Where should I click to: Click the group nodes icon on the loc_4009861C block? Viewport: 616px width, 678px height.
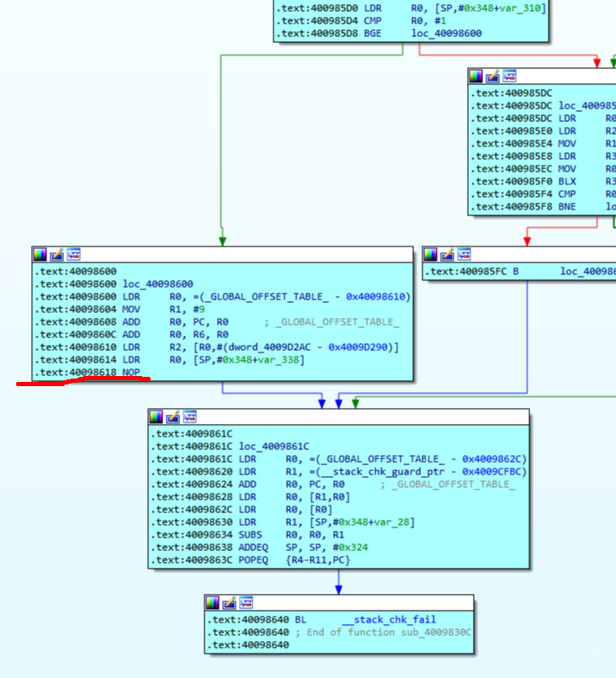point(190,416)
